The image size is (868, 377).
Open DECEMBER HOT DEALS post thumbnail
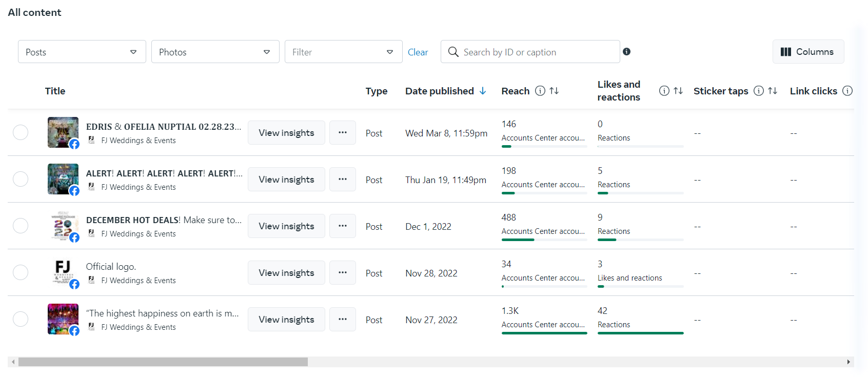tap(63, 226)
